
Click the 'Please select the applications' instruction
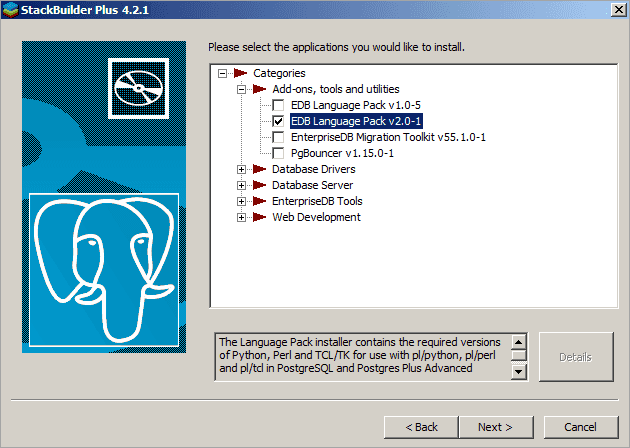336,47
